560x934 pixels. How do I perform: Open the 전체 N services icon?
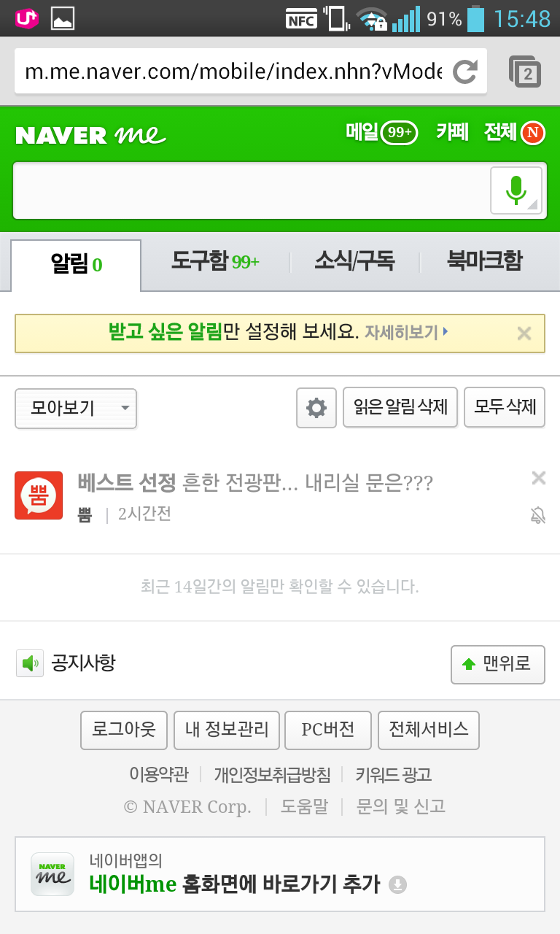(515, 132)
